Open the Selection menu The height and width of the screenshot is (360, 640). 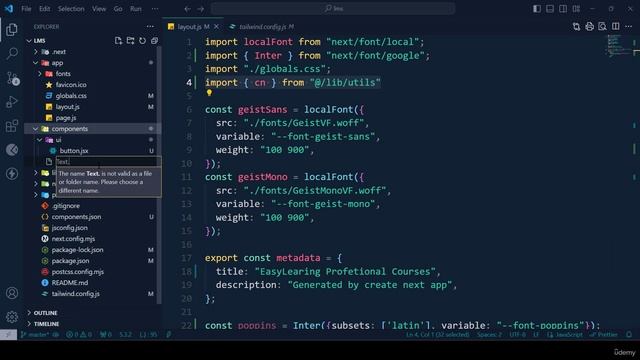(71, 9)
